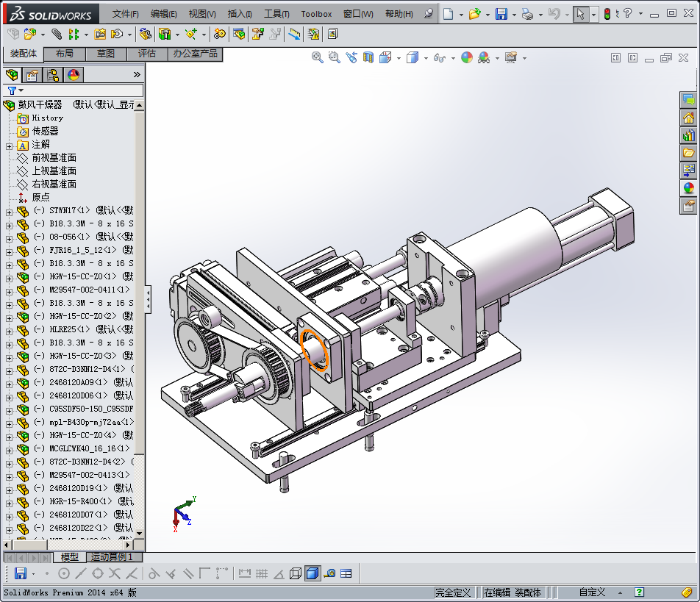Open the PropertyManager tab icon
This screenshot has height=602, width=700.
point(32,74)
